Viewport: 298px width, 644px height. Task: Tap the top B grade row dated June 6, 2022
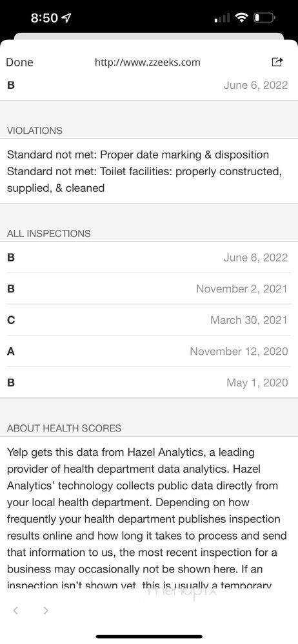[149, 86]
